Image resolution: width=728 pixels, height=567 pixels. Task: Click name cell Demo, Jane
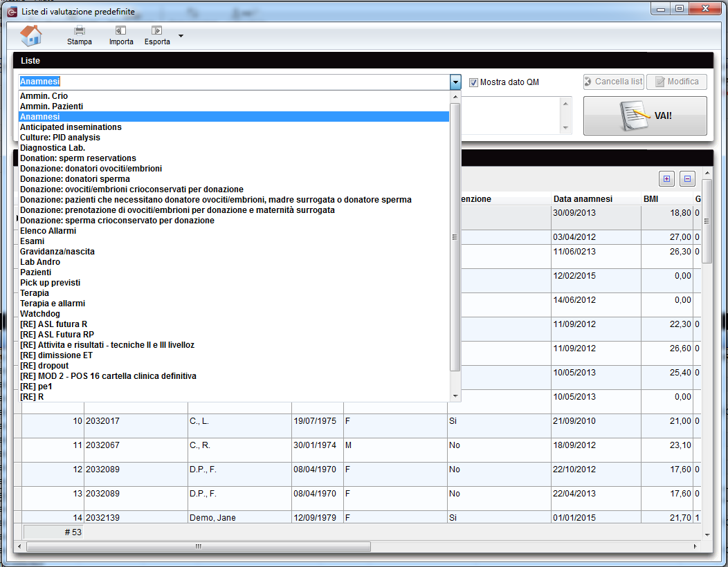pyautogui.click(x=239, y=517)
